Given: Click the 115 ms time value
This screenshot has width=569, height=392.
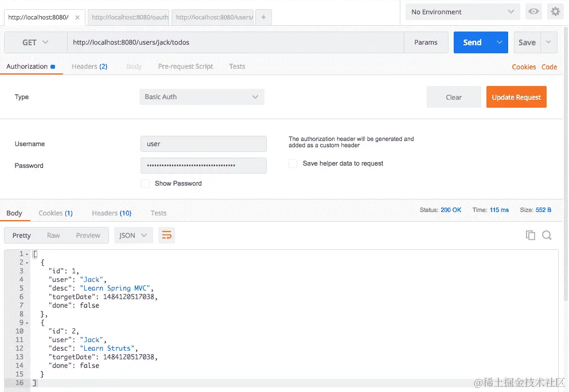Looking at the screenshot, I should pos(500,210).
